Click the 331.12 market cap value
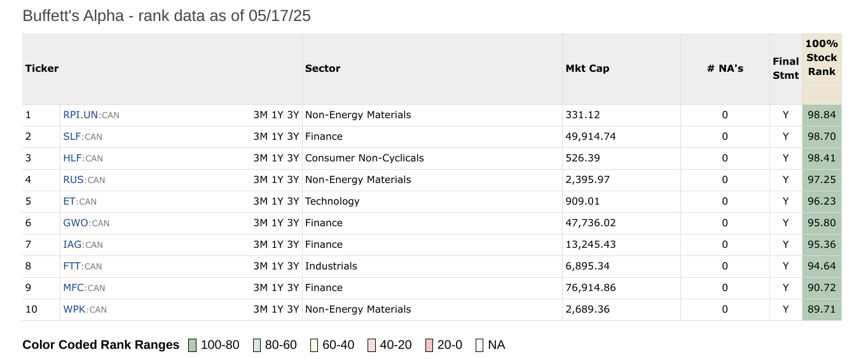 (x=582, y=115)
